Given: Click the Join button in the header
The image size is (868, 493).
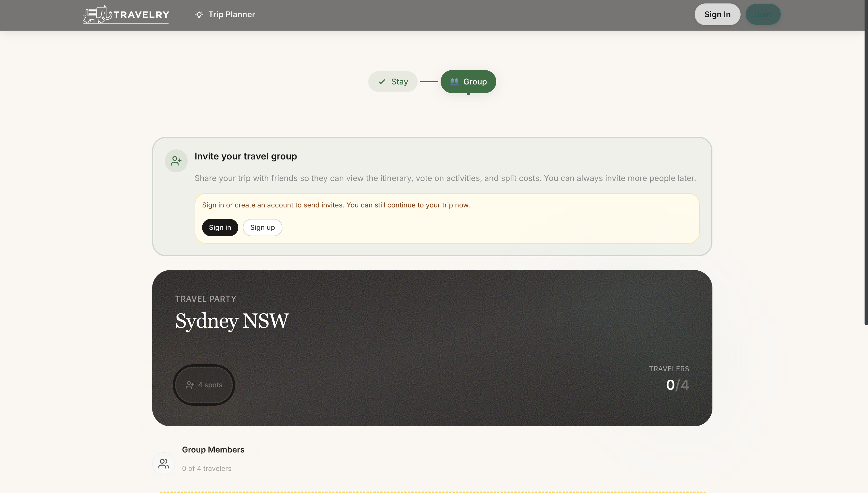Looking at the screenshot, I should click(763, 15).
